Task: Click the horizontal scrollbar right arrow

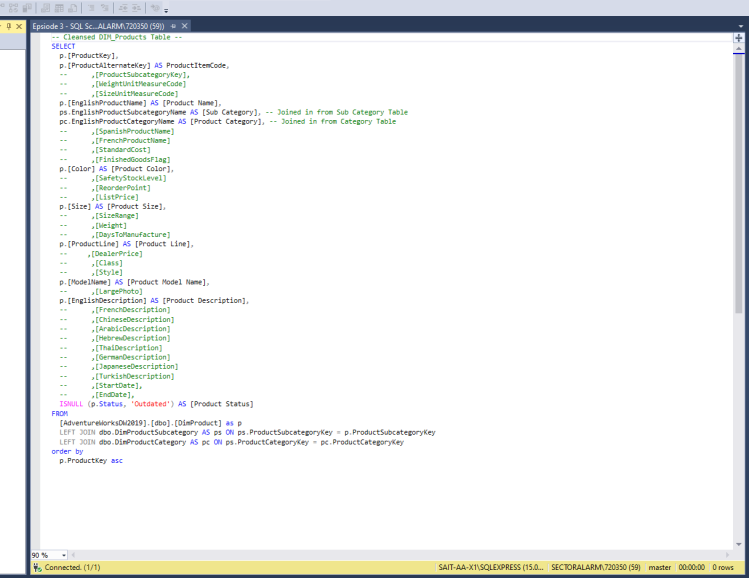Action: click(728, 555)
